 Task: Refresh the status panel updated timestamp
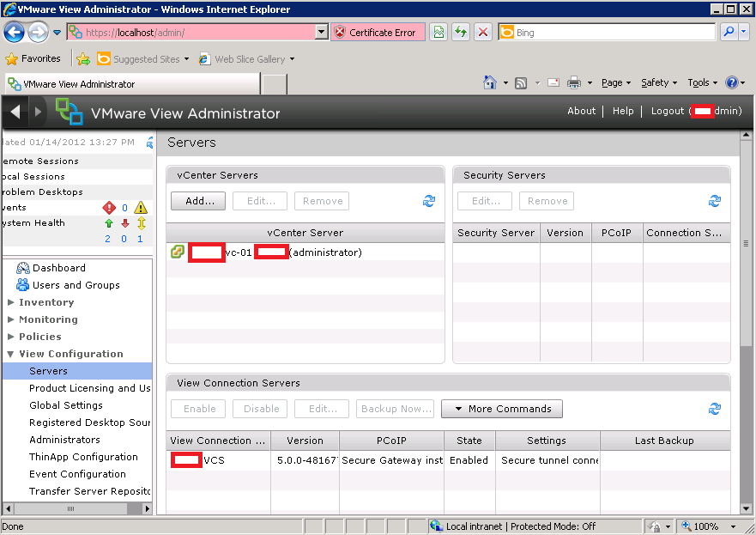(150, 143)
